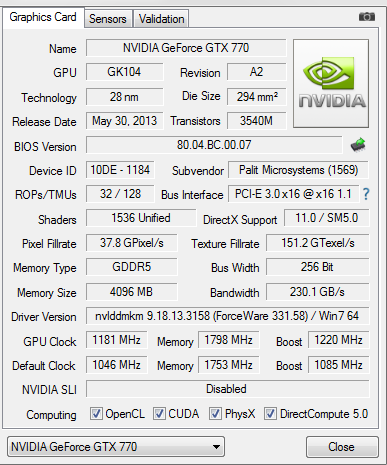
Task: Click the GPU Clock 1181 MHz field
Action: coord(116,340)
